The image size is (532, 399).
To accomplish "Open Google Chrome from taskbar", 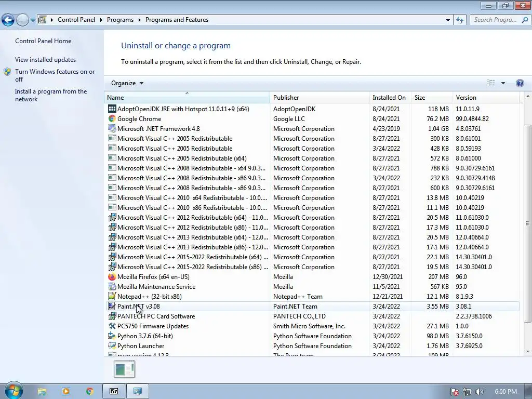I will click(x=89, y=392).
